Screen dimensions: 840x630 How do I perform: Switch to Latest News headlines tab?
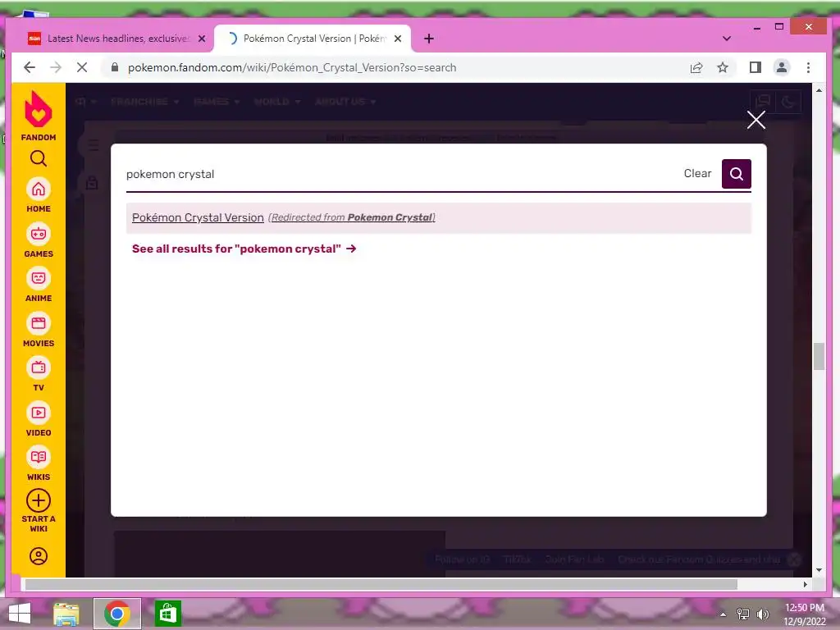tap(117, 39)
